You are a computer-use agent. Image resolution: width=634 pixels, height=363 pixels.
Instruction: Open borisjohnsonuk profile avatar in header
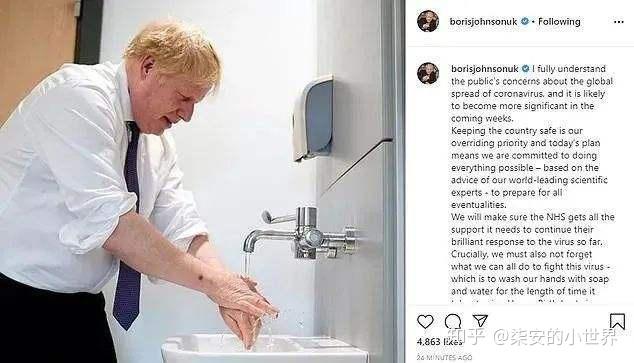tap(428, 21)
